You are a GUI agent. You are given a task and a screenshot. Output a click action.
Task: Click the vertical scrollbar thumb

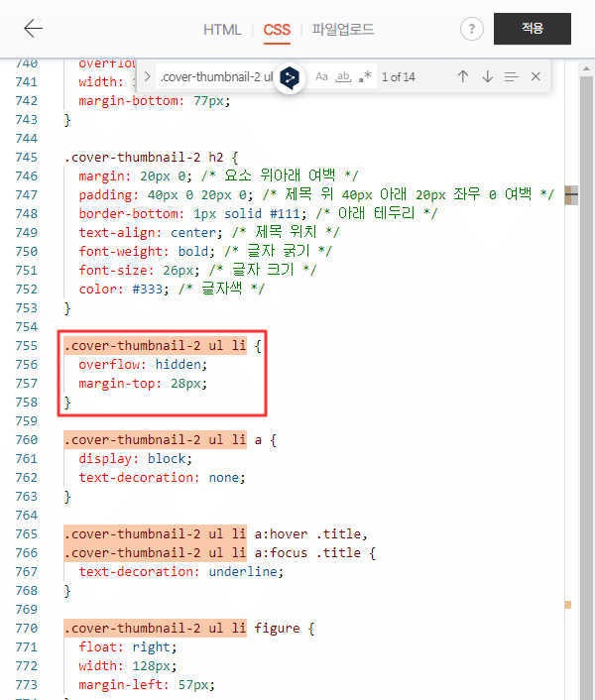pyautogui.click(x=586, y=388)
